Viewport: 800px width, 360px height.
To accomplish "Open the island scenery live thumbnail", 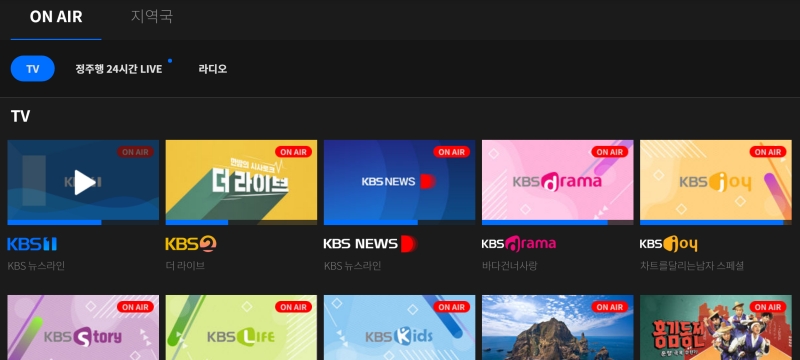I will click(558, 327).
